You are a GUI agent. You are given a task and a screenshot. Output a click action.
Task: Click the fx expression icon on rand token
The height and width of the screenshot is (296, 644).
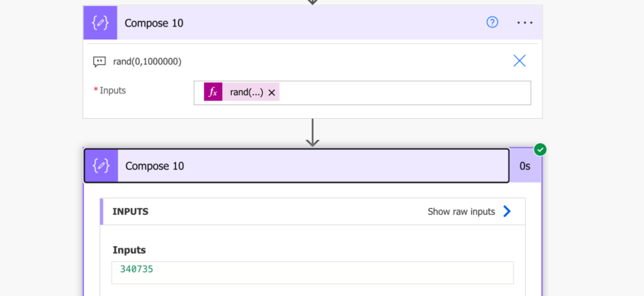213,92
